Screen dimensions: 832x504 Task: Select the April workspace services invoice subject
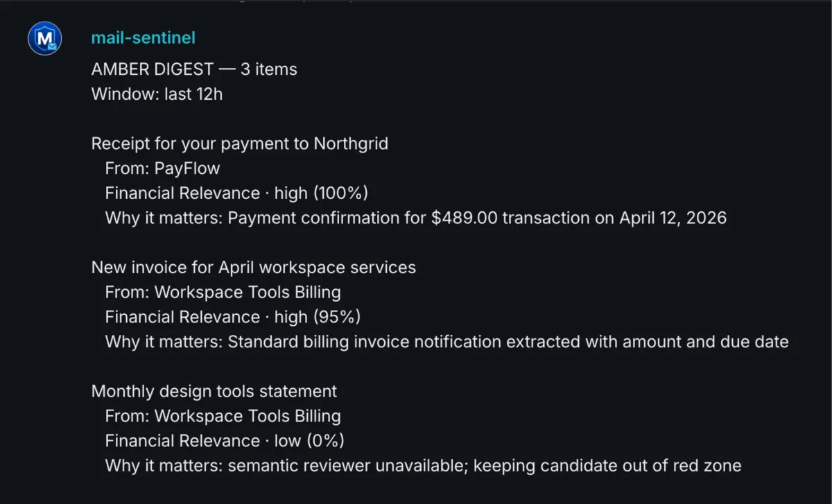click(x=253, y=268)
